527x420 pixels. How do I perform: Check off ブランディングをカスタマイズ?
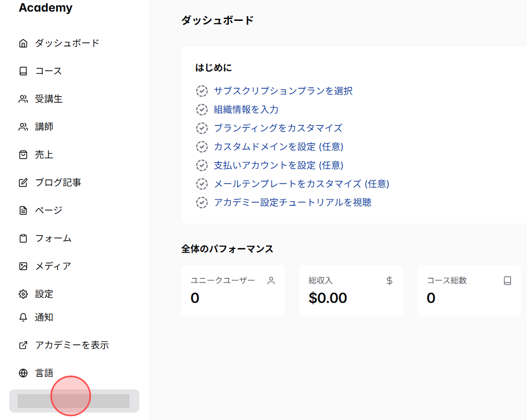coord(202,128)
